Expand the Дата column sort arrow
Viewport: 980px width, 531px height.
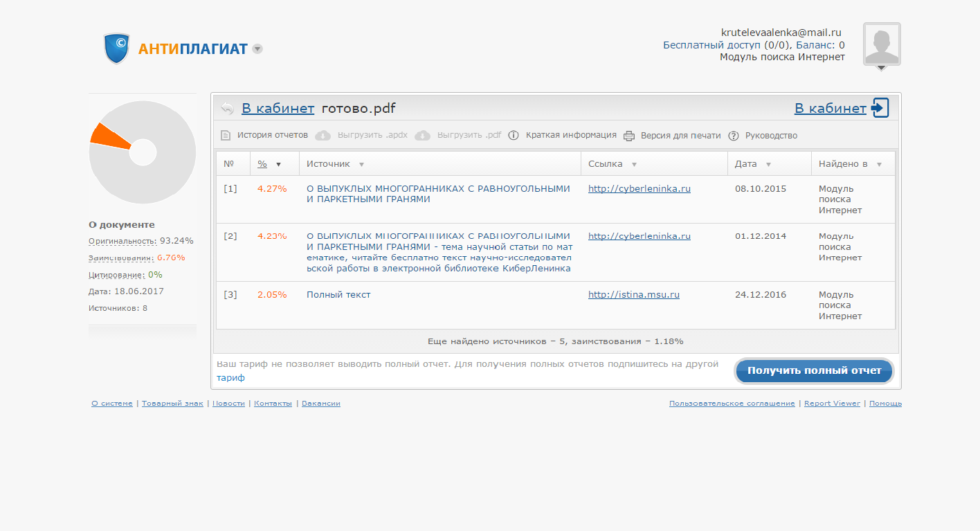pyautogui.click(x=768, y=165)
